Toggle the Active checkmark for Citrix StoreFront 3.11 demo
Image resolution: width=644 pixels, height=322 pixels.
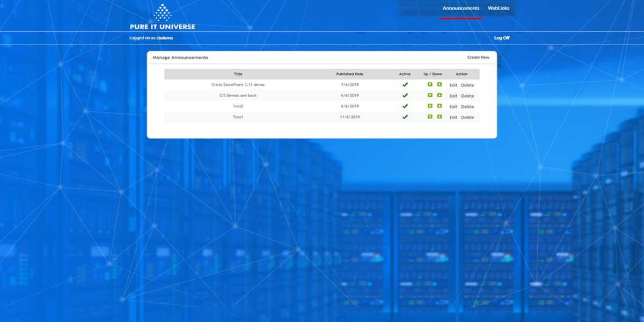tap(405, 84)
